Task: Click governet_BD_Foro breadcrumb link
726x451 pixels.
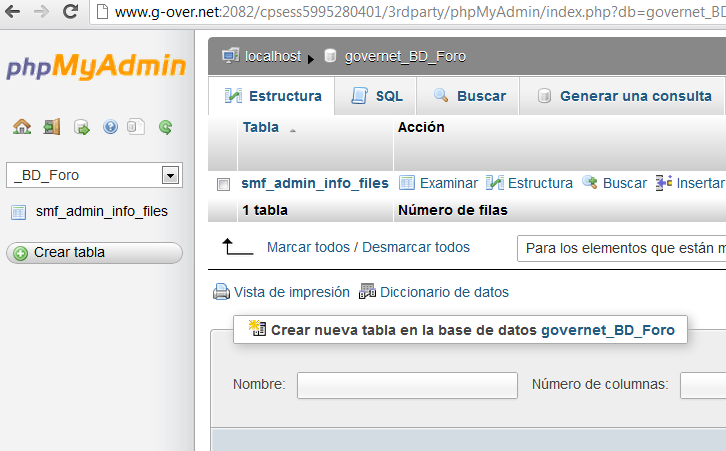Action: pyautogui.click(x=405, y=56)
